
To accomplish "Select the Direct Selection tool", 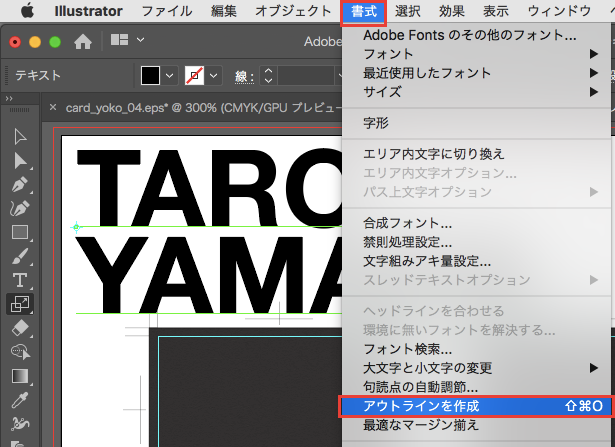I will point(19,161).
